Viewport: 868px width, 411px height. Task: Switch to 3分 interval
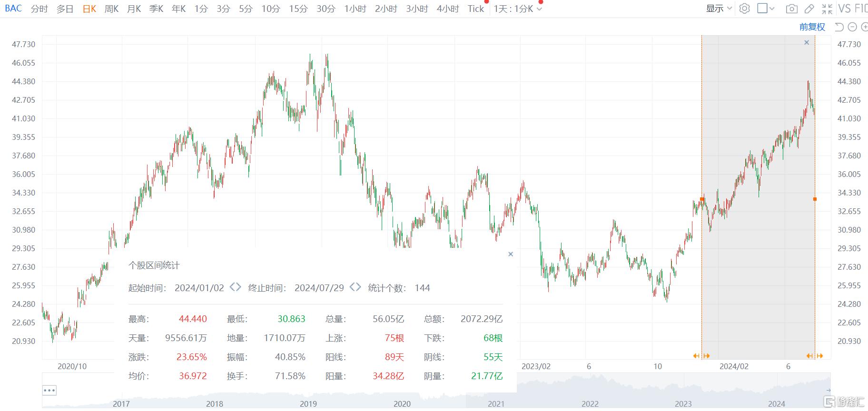click(223, 9)
